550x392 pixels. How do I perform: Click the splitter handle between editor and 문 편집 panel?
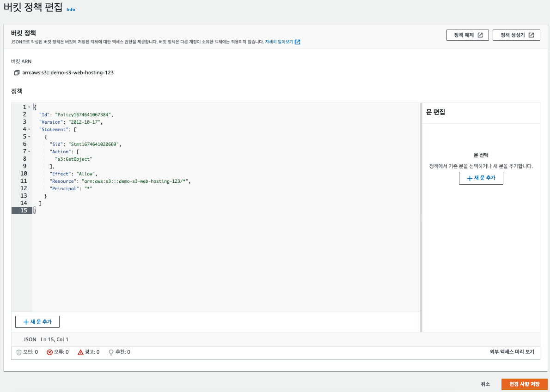[421, 217]
